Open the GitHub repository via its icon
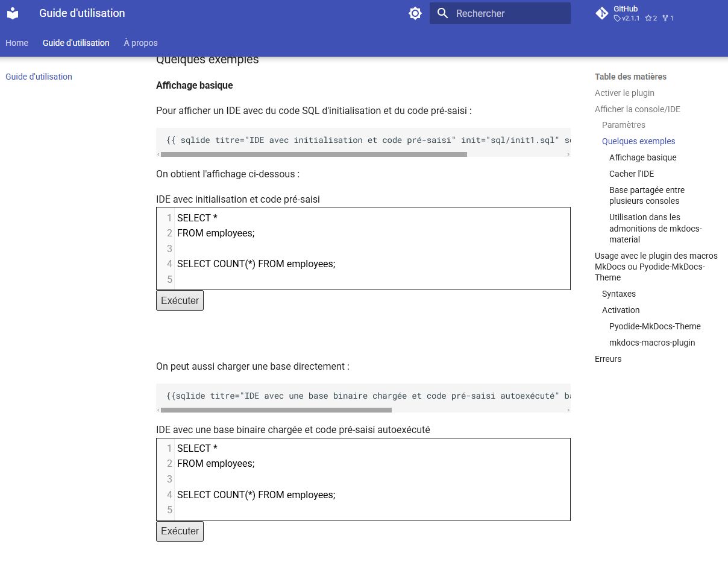Screen dimensions: 728x579 [601, 13]
